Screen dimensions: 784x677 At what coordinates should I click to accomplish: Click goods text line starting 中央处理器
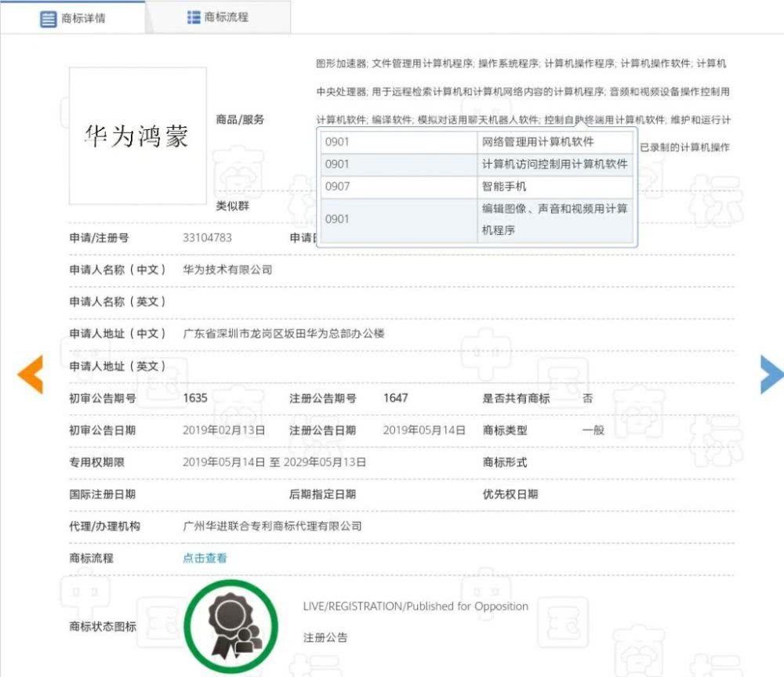pos(523,92)
